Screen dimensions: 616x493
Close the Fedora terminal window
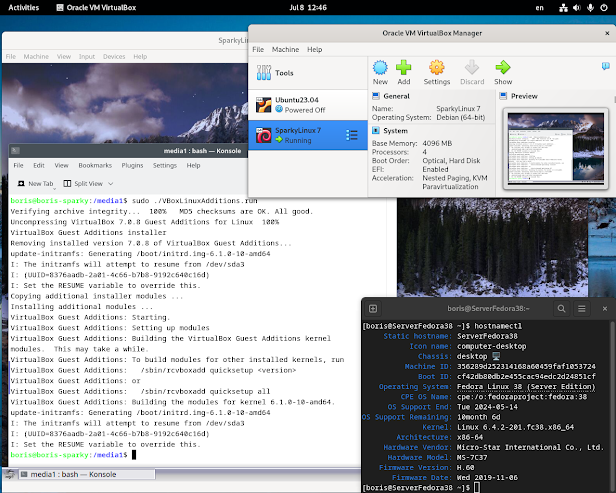605,309
